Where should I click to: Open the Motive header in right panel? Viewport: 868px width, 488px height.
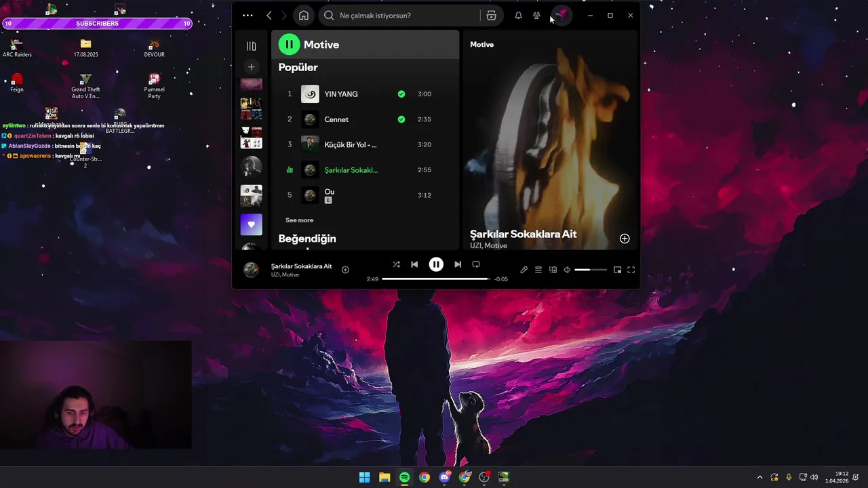click(x=481, y=45)
